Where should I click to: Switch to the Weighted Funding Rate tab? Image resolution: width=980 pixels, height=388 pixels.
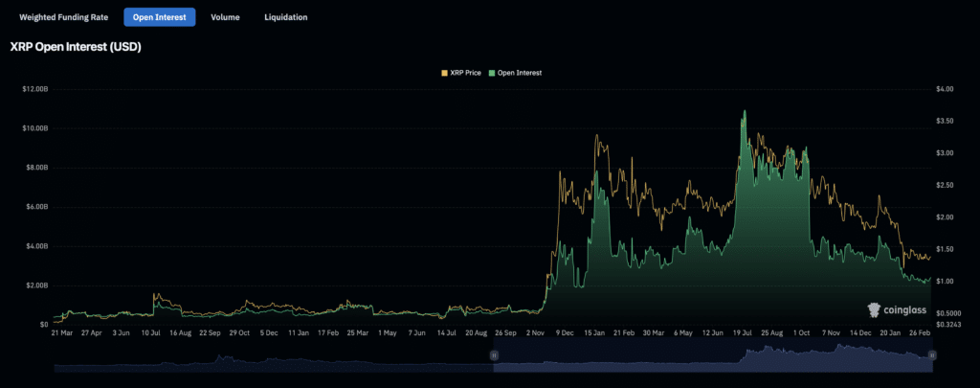click(64, 17)
